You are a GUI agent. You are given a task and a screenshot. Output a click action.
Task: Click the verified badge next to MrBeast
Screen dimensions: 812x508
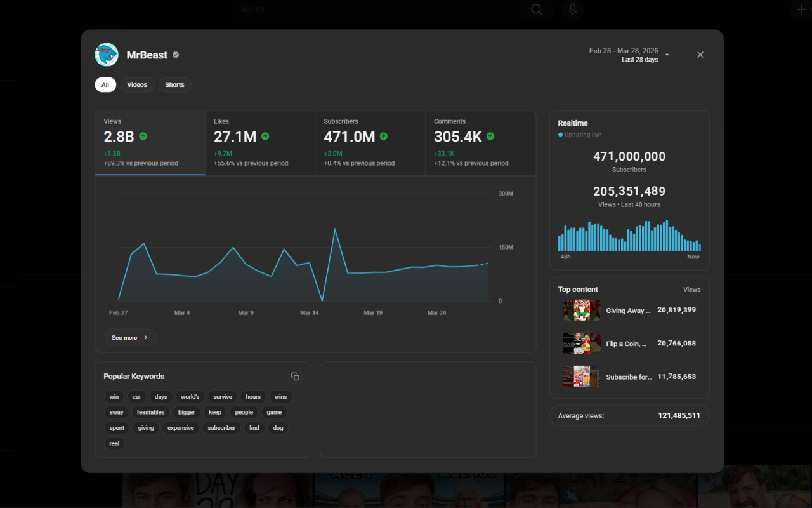[x=176, y=55]
